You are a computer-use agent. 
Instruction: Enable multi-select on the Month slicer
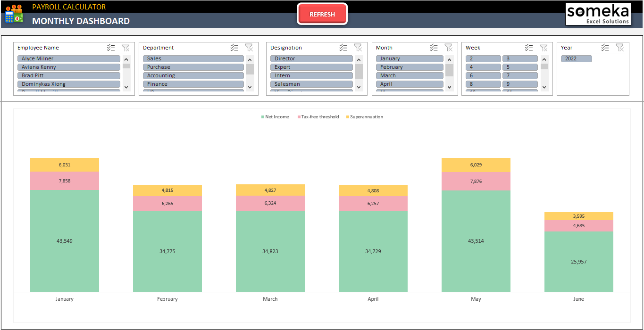(434, 47)
